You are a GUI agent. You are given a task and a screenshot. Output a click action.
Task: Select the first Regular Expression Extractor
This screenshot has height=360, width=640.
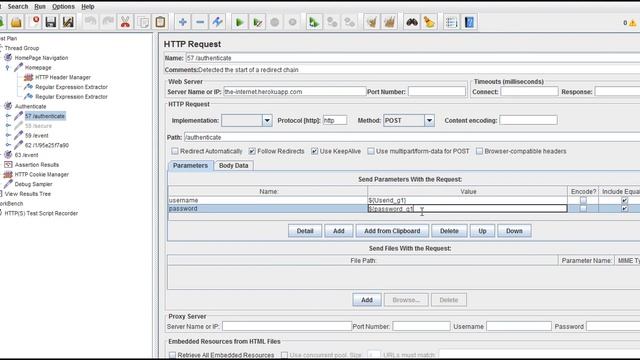(x=71, y=87)
